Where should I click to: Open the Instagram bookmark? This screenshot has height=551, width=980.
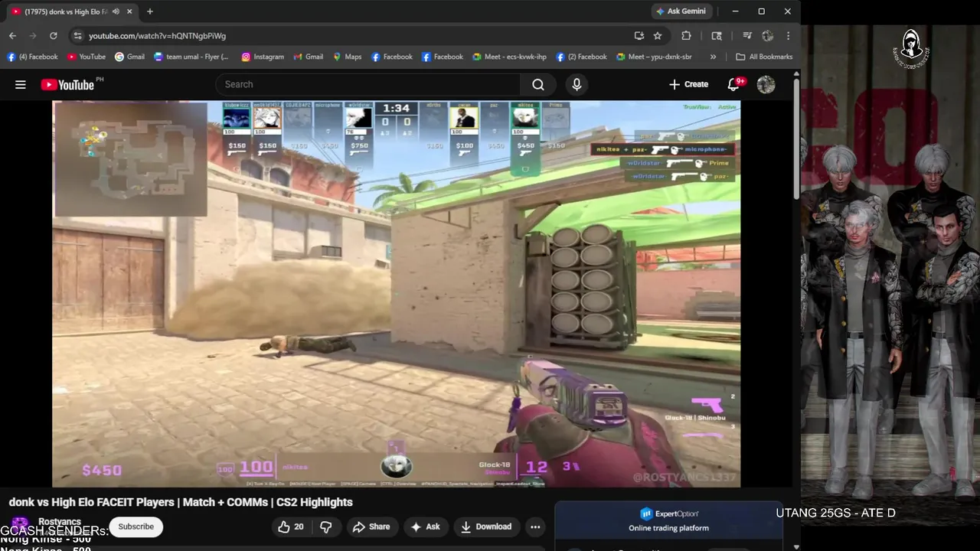263,57
